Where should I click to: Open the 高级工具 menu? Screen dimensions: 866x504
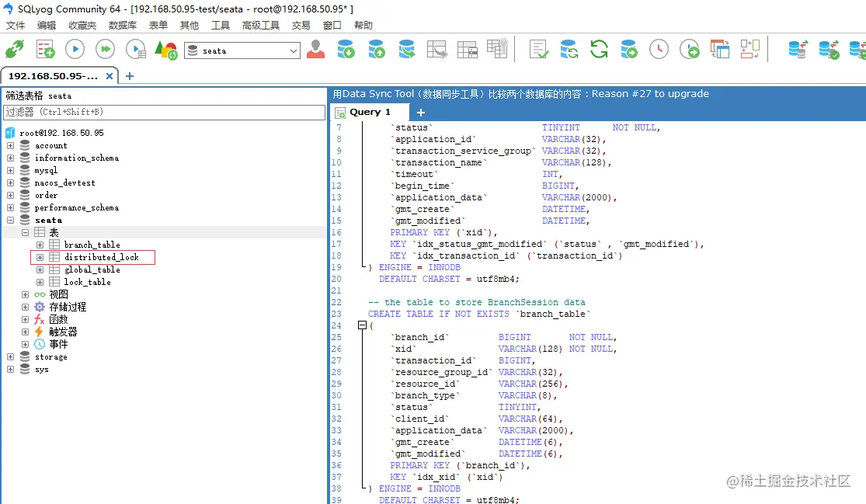tap(261, 26)
